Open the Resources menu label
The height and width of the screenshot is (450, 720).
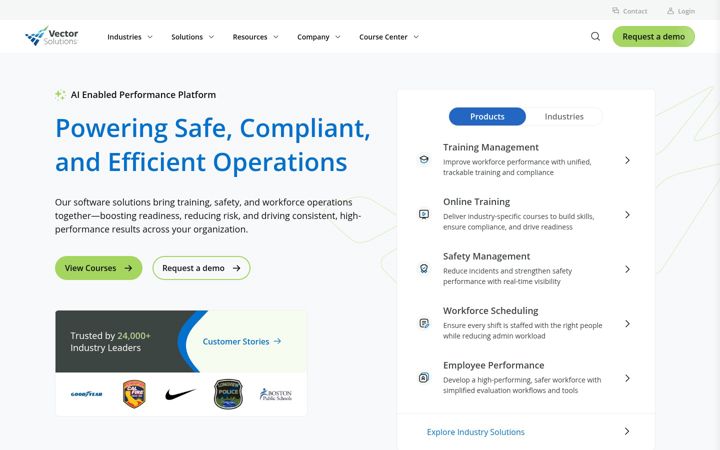pyautogui.click(x=250, y=37)
